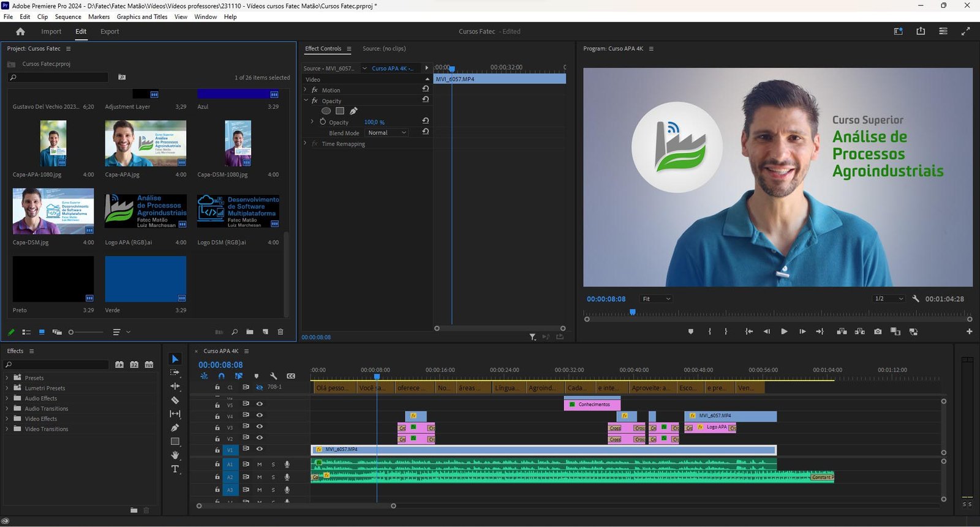Expand the Presets folder in Effects
This screenshot has height=527, width=980.
tap(7, 378)
